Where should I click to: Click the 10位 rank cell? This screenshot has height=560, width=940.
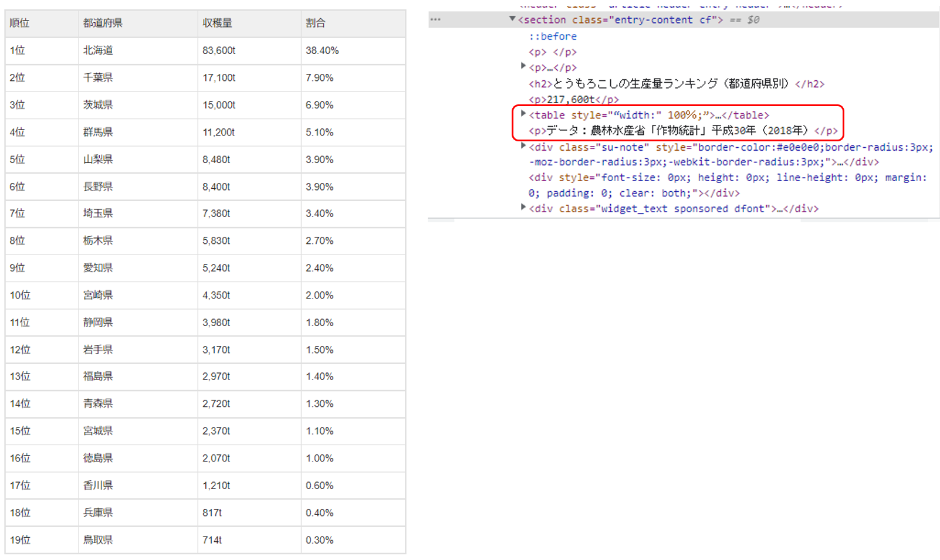point(42,296)
